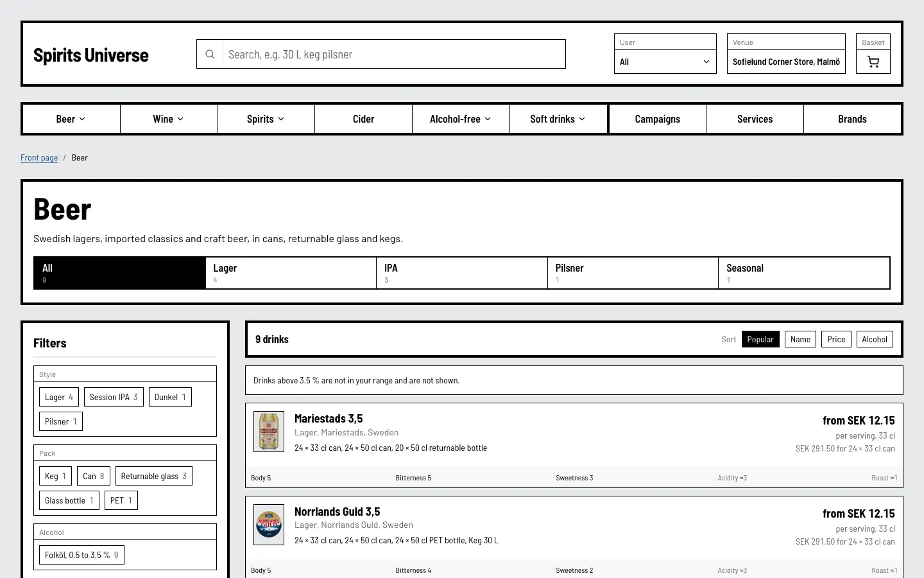Sort drinks by Price
This screenshot has height=578, width=924.
point(836,339)
